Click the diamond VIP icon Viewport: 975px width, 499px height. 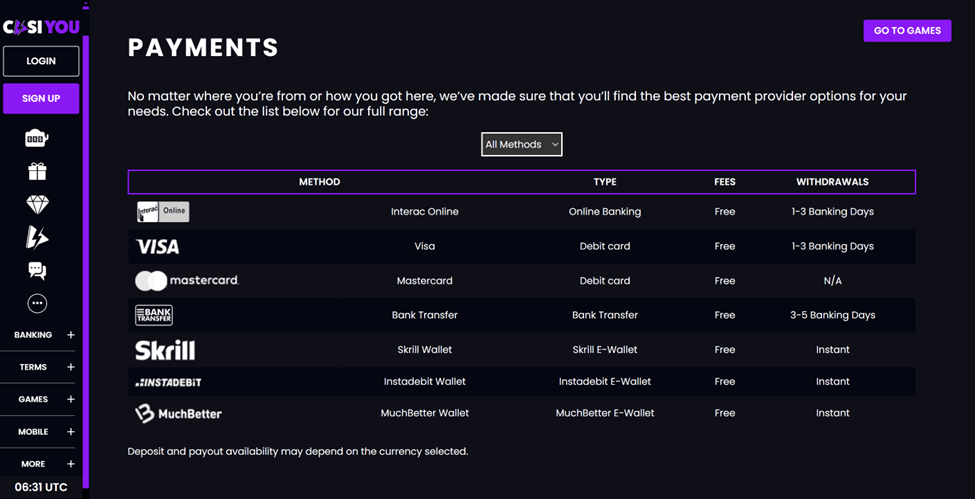pos(37,204)
